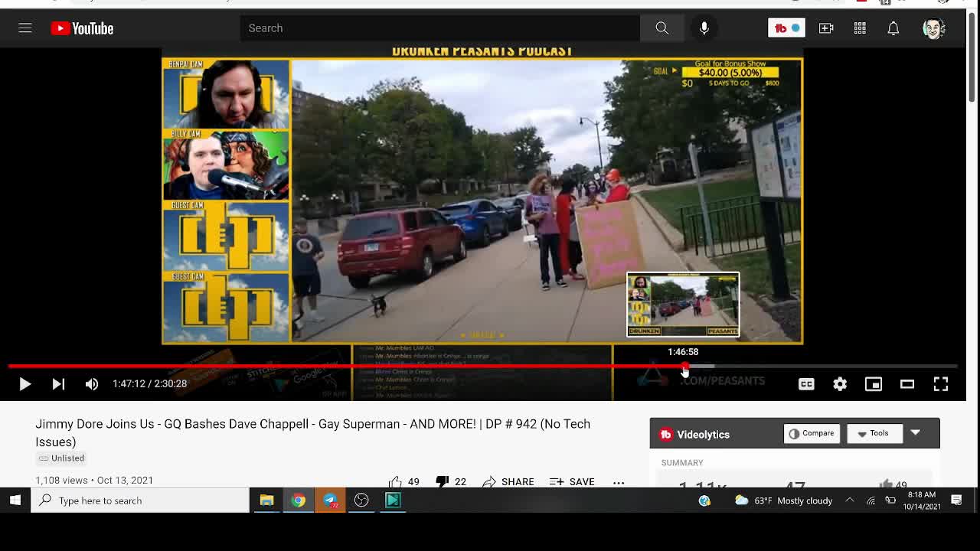Click the scrubber handle at 1:46:58
The width and height of the screenshot is (980, 551).
click(x=685, y=367)
